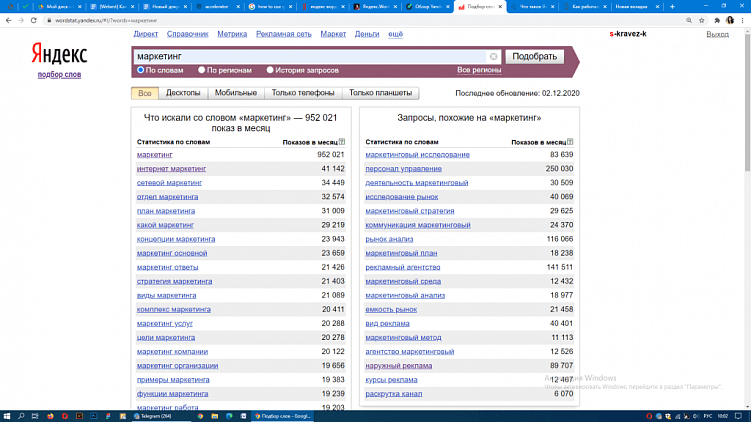Open the маркетинговый исследование query link
The width and height of the screenshot is (751, 422).
[417, 155]
